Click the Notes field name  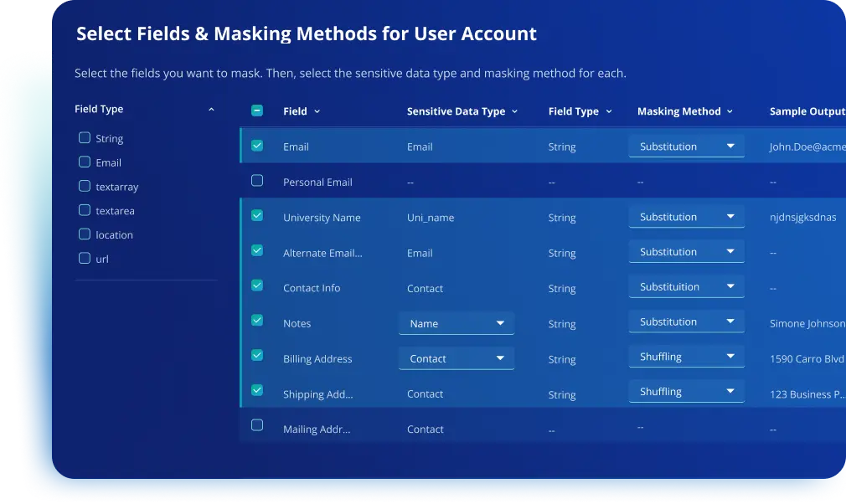297,323
